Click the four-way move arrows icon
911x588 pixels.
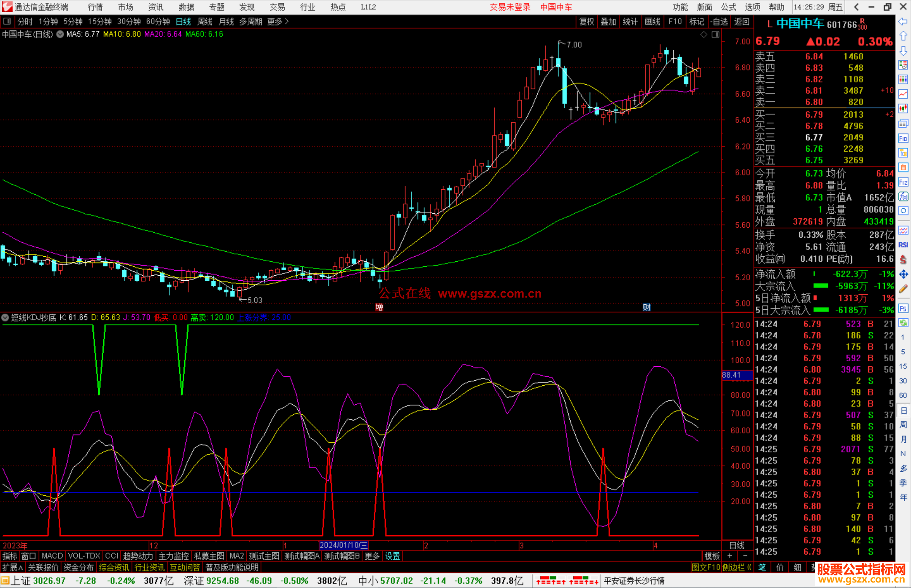tap(903, 274)
